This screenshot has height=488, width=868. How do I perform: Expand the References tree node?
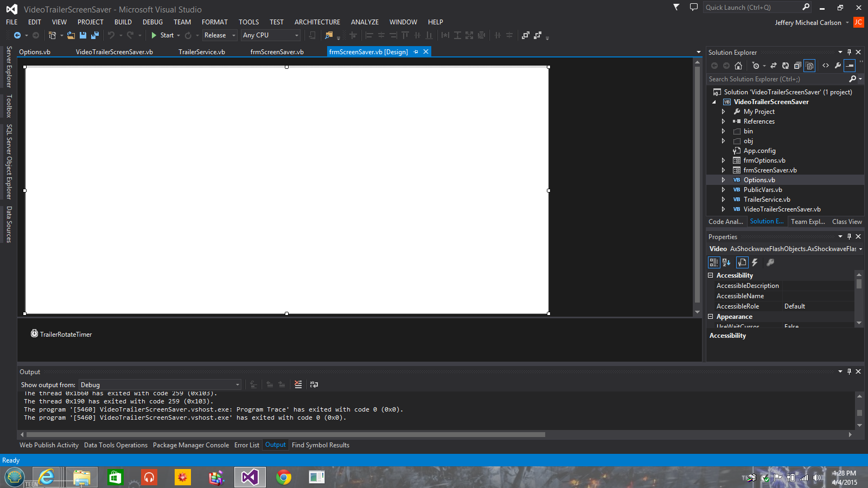(x=723, y=121)
